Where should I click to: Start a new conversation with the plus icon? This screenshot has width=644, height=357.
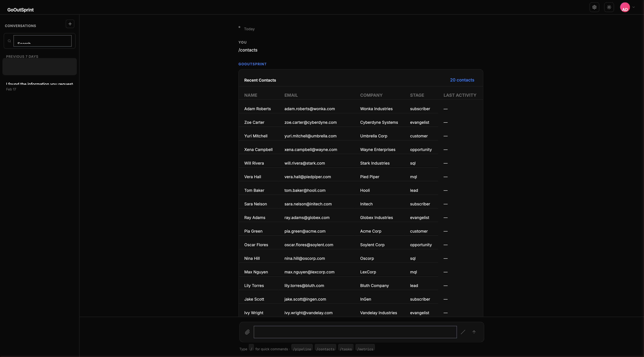point(70,24)
